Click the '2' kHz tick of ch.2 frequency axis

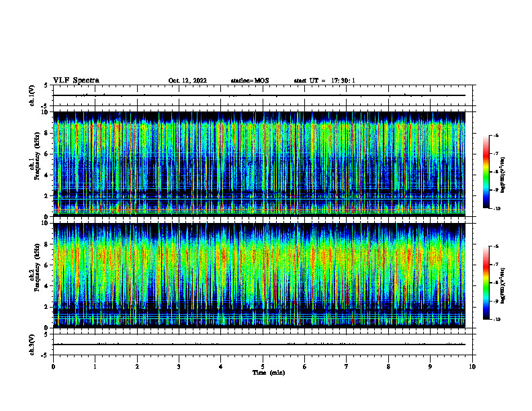point(46,307)
